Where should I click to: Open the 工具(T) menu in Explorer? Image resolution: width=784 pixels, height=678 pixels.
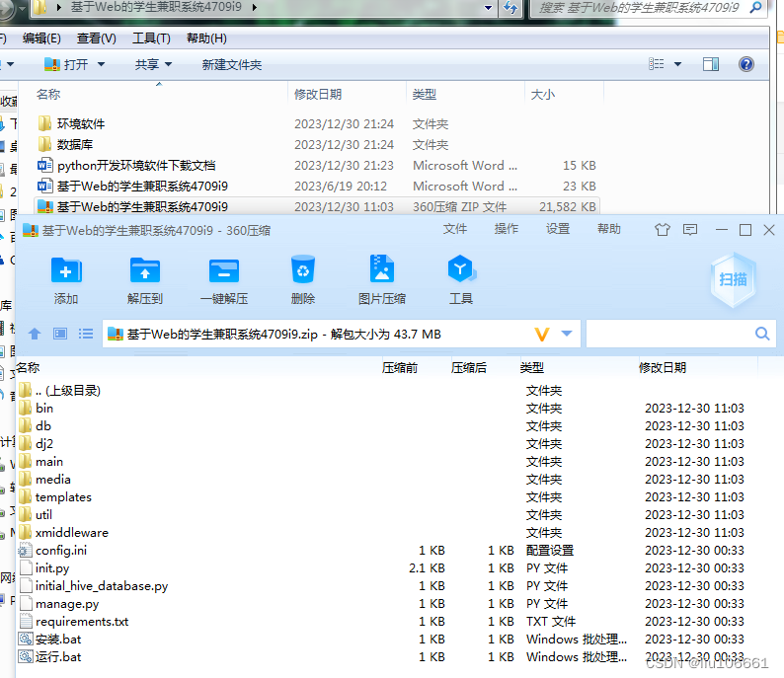tap(151, 38)
